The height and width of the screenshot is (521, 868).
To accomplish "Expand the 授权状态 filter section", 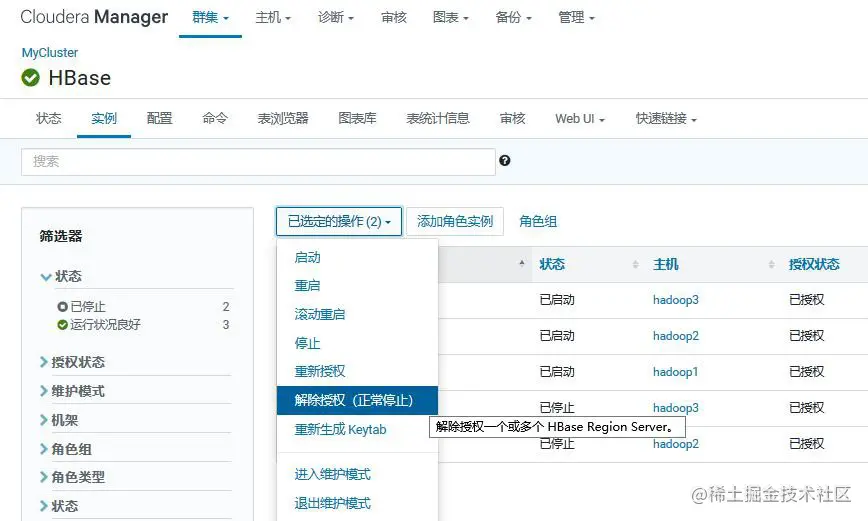I will pyautogui.click(x=73, y=362).
